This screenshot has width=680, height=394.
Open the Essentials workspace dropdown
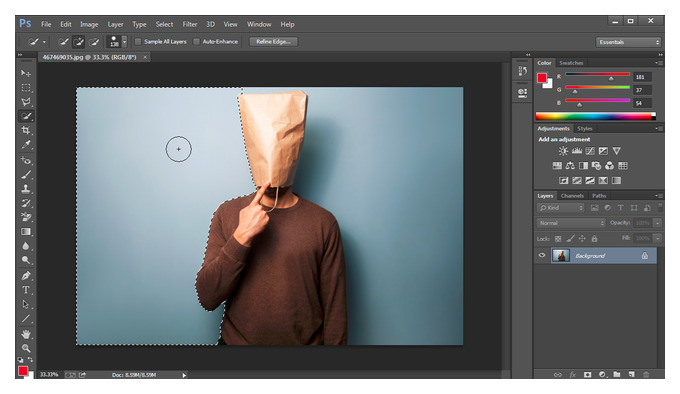tap(628, 42)
